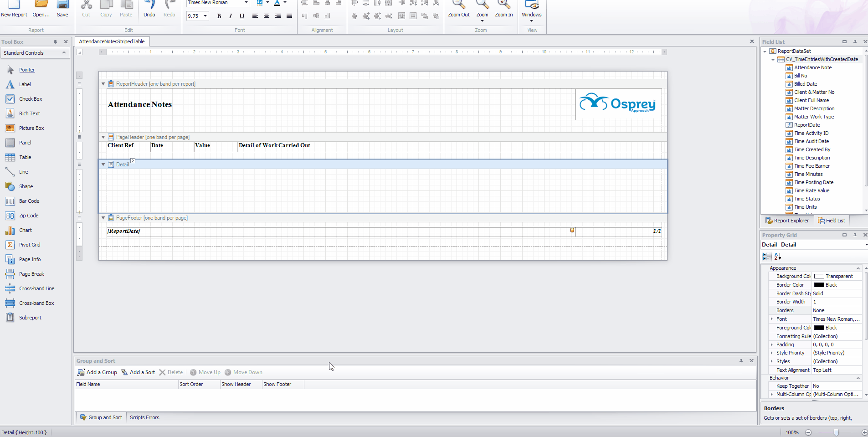Toggle underline font formatting
This screenshot has height=437, width=868.
click(242, 16)
